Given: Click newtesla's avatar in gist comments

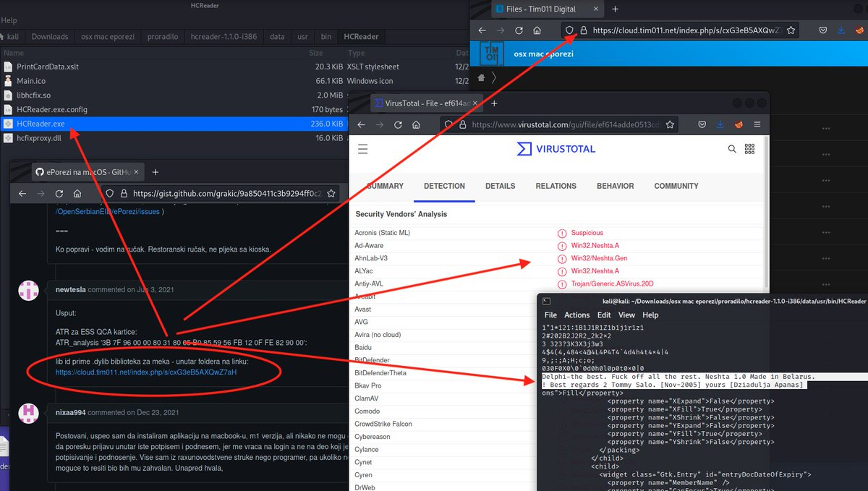Looking at the screenshot, I should coord(30,290).
